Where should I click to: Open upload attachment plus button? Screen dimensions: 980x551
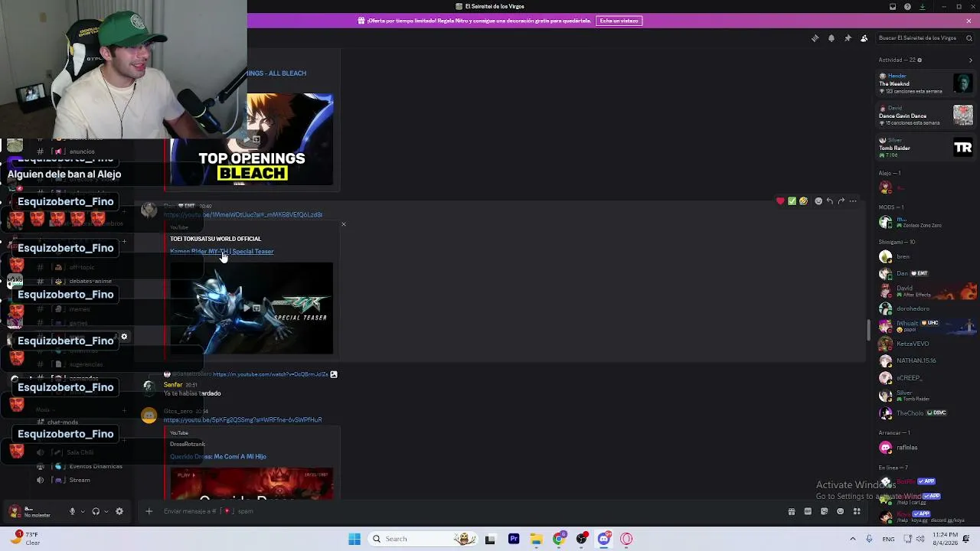[149, 511]
